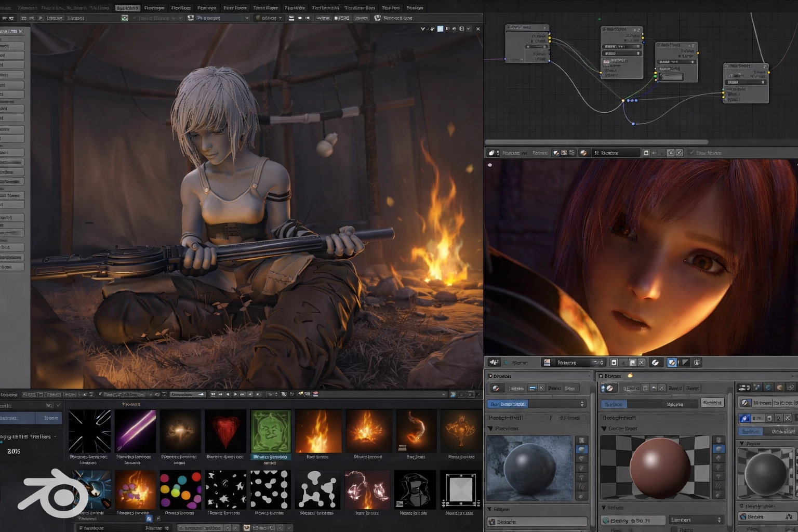Click the X unlink button in the left material panel
This screenshot has width=798, height=532.
[541, 388]
